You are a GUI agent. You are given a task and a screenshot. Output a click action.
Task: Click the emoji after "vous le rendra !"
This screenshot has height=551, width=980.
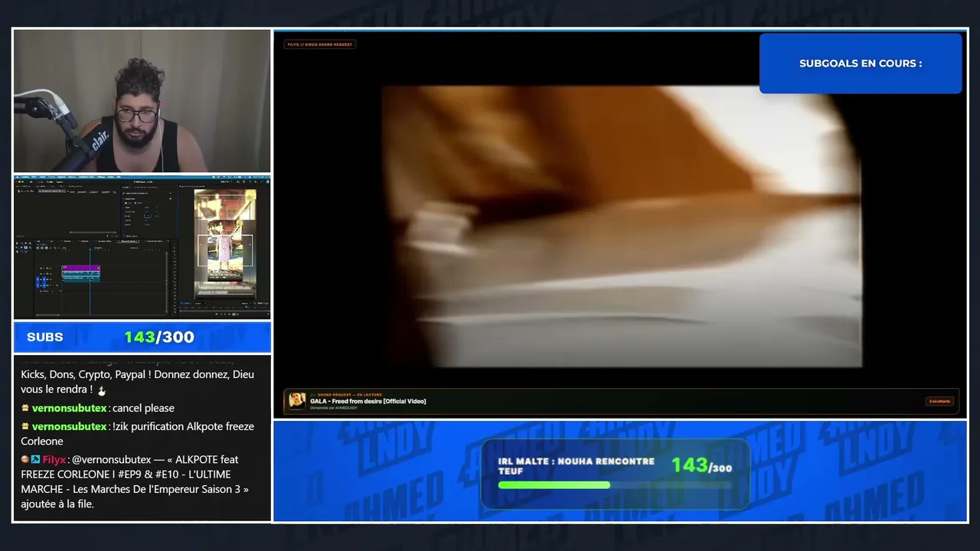pyautogui.click(x=102, y=390)
